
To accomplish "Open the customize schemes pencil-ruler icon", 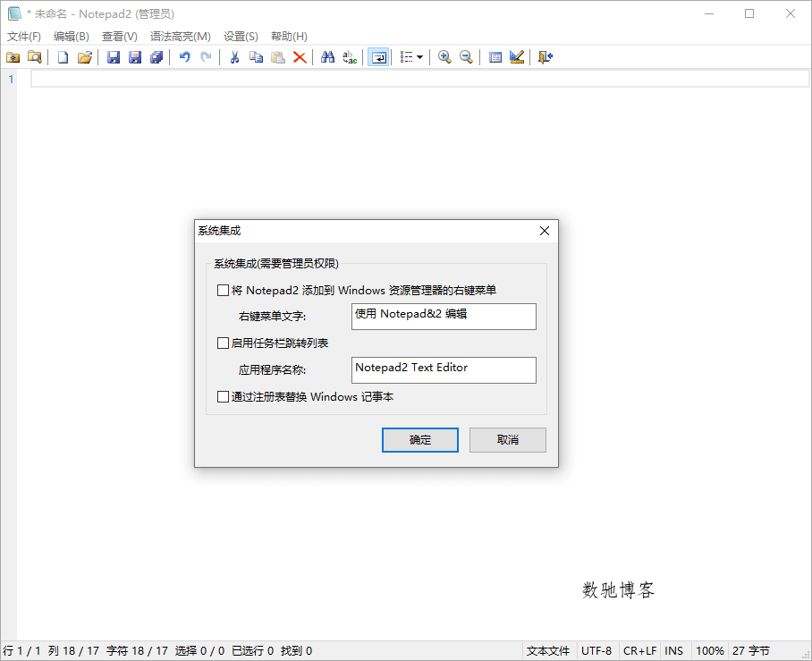I will [517, 57].
